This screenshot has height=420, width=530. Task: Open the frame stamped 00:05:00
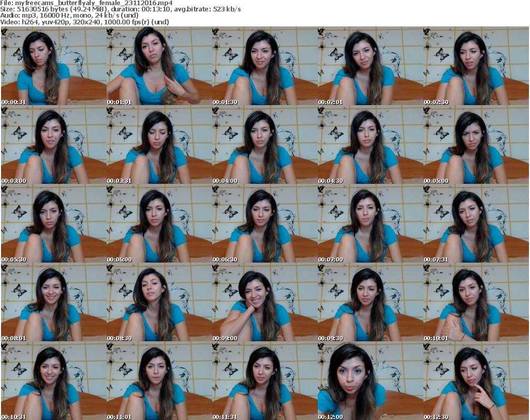pos(476,144)
